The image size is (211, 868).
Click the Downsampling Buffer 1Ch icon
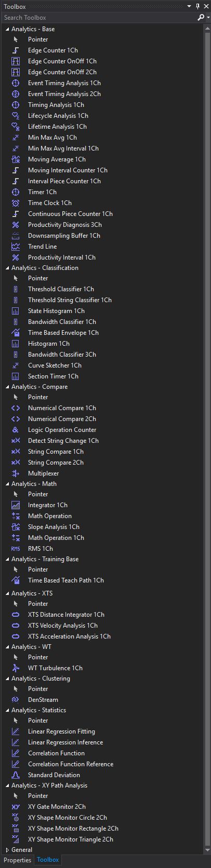(x=16, y=236)
